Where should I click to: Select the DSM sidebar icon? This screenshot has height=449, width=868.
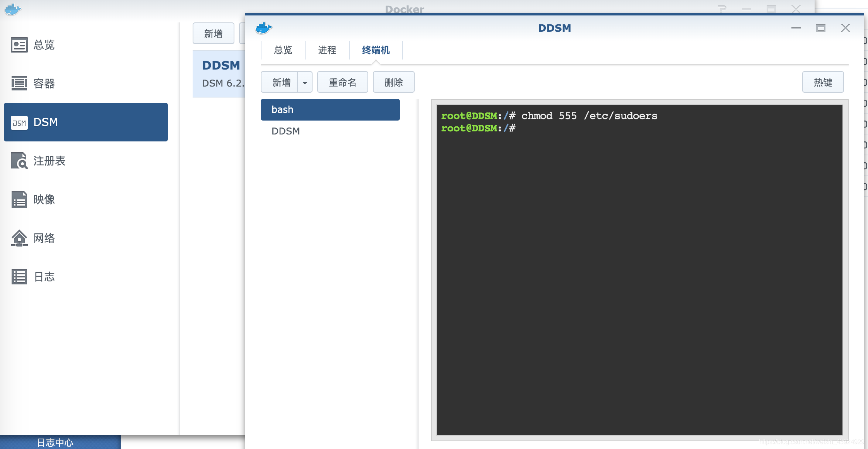19,122
